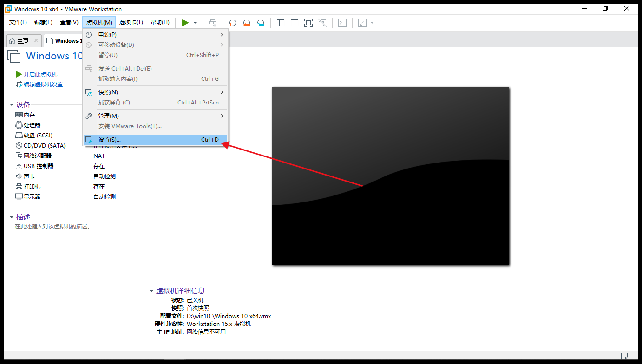The width and height of the screenshot is (642, 364).
Task: Click the message log icon in status bar
Action: tap(624, 356)
